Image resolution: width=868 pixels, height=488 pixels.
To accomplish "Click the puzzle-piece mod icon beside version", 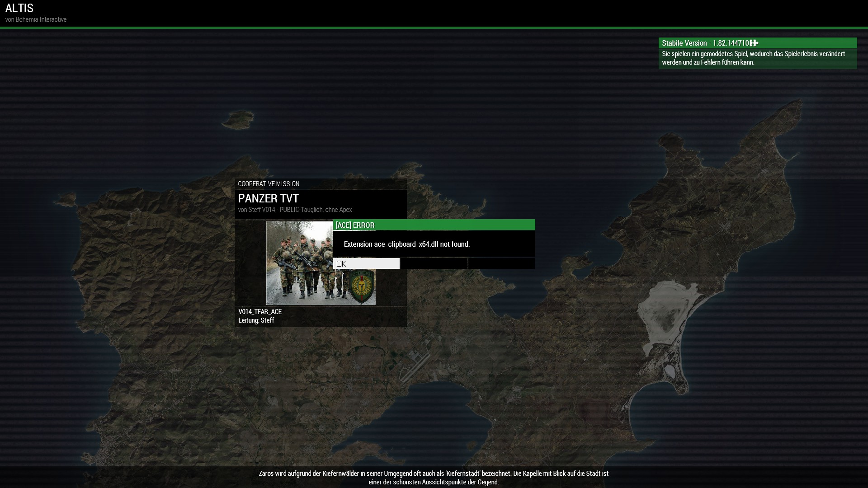I will click(x=754, y=43).
